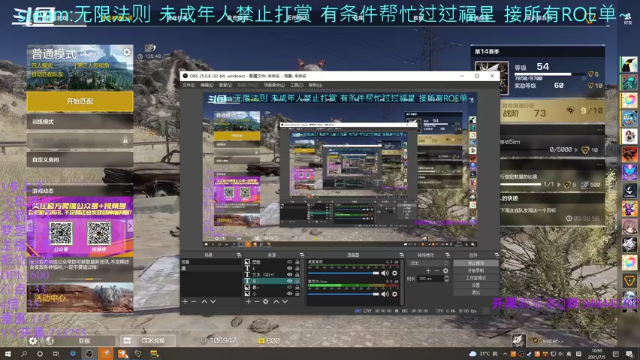This screenshot has width=640, height=360.
Task: Toggle lock on 文本 (GDI+) source
Action: (x=298, y=275)
